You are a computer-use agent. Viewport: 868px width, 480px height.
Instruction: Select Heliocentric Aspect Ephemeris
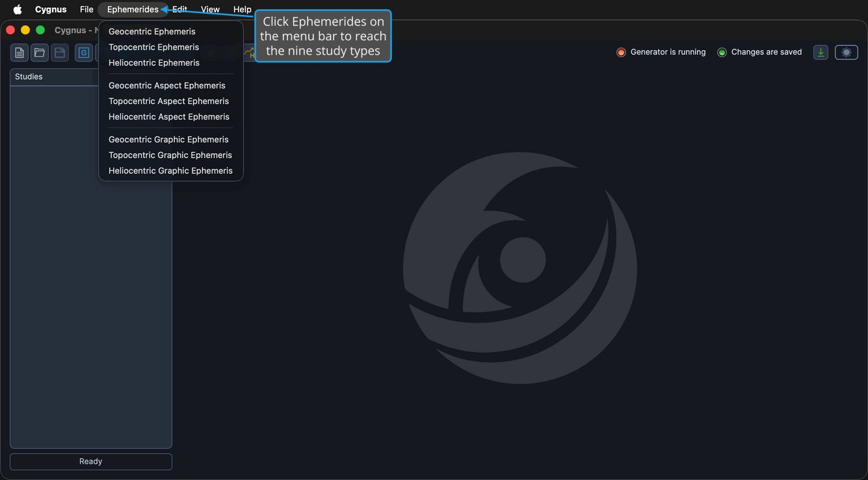coord(171,116)
